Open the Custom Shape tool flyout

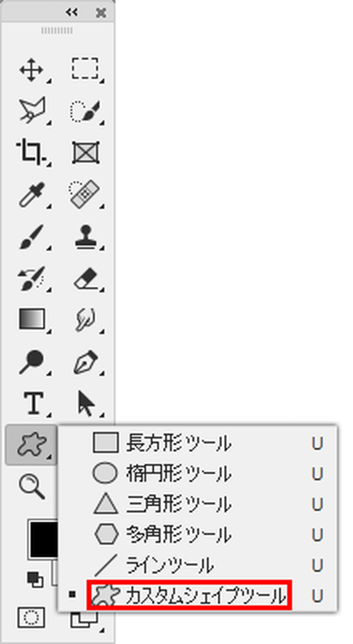point(31,445)
